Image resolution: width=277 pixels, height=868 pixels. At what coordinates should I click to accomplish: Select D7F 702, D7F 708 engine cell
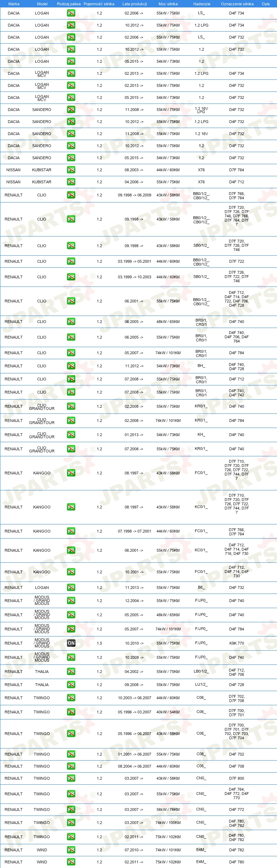[237, 698]
